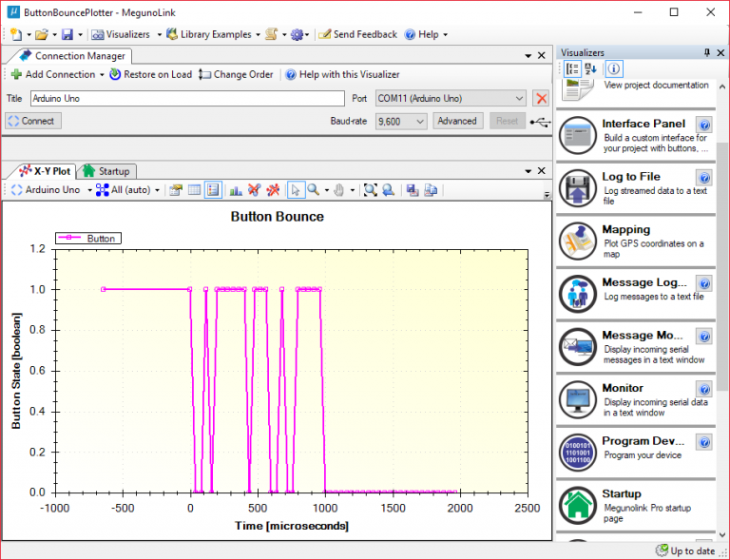
Task: Open the Log to File visualizer
Action: click(x=630, y=177)
